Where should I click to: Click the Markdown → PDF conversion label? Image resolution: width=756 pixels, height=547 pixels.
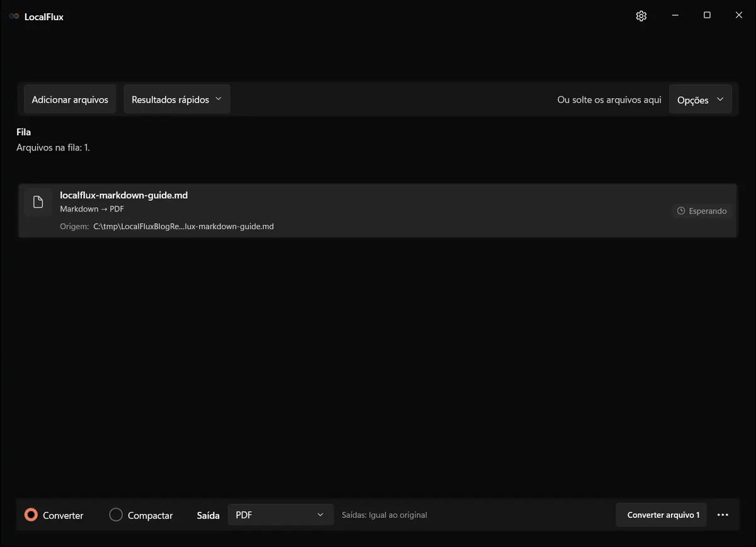click(x=92, y=209)
